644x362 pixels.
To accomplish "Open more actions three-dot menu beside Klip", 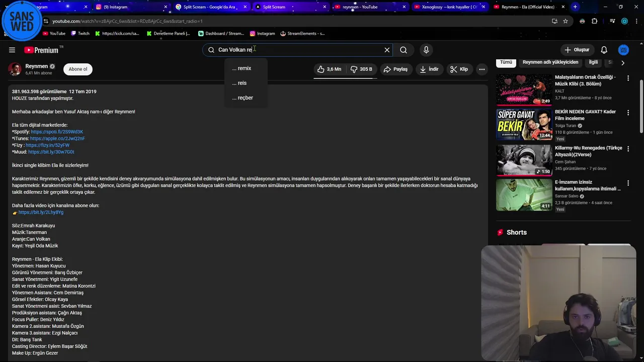I will point(481,69).
